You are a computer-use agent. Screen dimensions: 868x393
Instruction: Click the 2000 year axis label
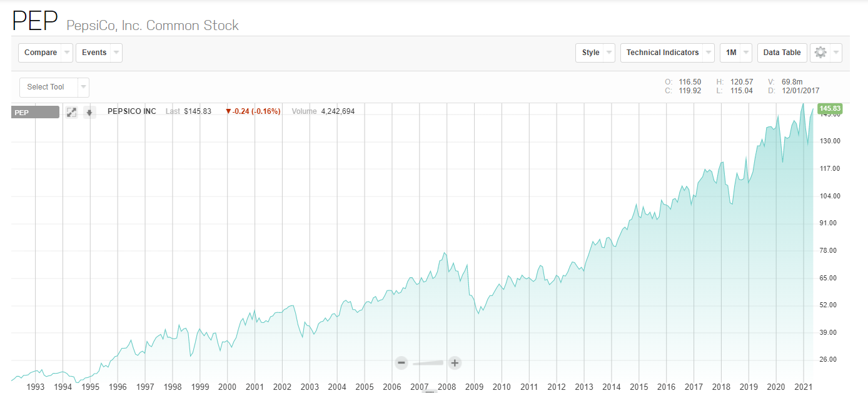(x=227, y=387)
